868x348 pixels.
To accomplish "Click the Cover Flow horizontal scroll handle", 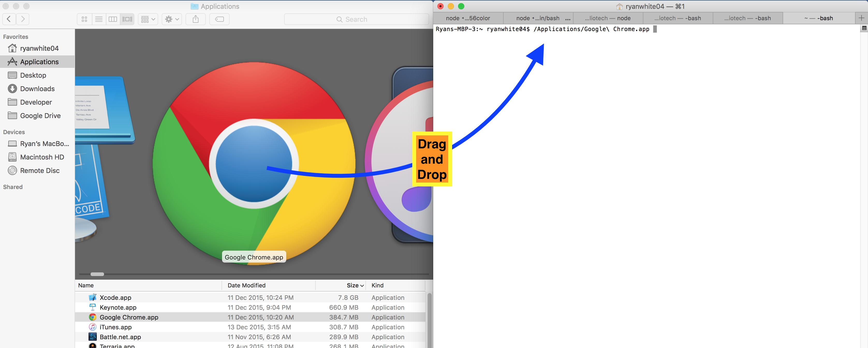I will tap(97, 274).
